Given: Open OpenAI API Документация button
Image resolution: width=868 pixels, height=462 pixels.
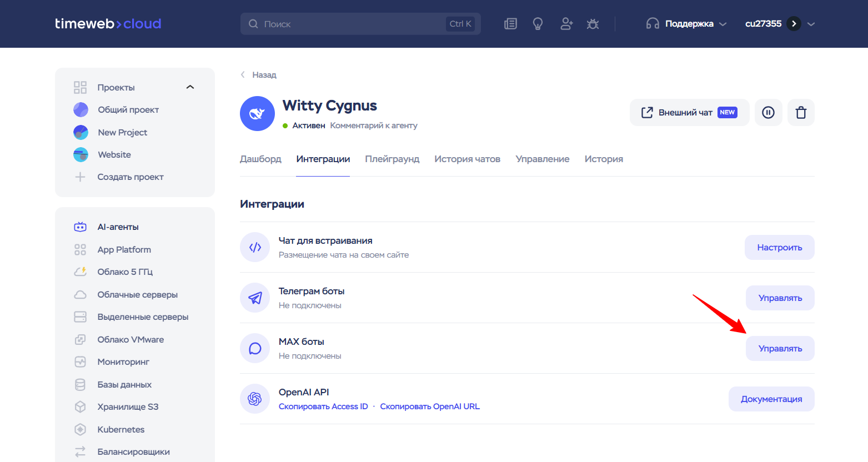Looking at the screenshot, I should [x=771, y=399].
